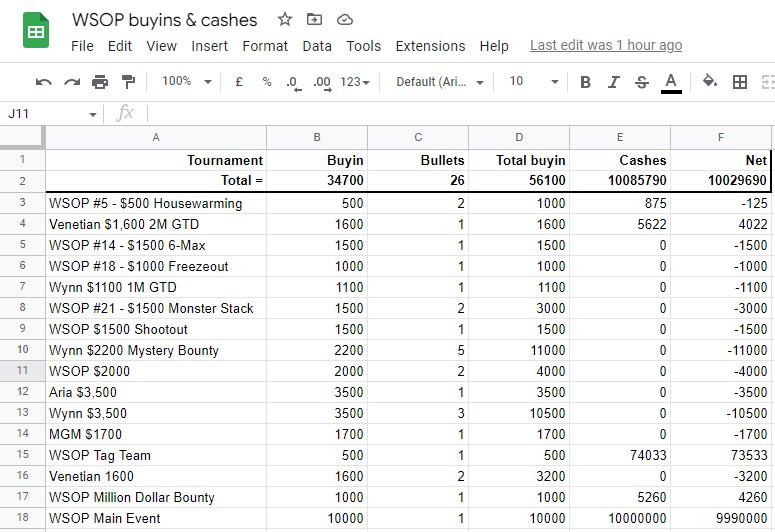Open the Format menu
This screenshot has height=532, width=775.
(x=265, y=46)
